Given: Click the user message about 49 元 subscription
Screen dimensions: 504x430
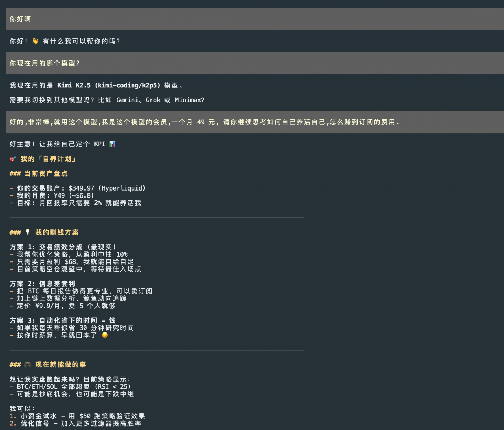Looking at the screenshot, I should [x=204, y=122].
